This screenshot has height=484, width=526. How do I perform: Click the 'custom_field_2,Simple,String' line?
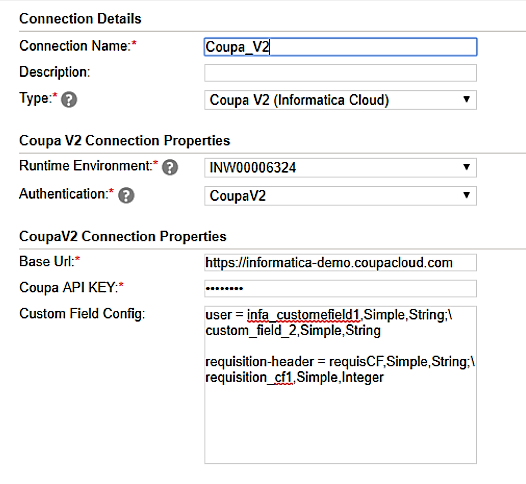pos(293,330)
